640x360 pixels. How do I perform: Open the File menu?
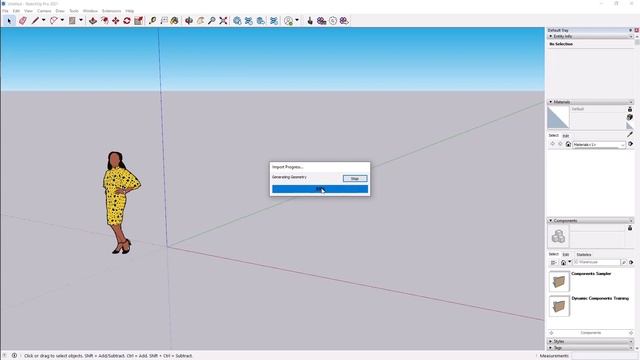point(5,11)
